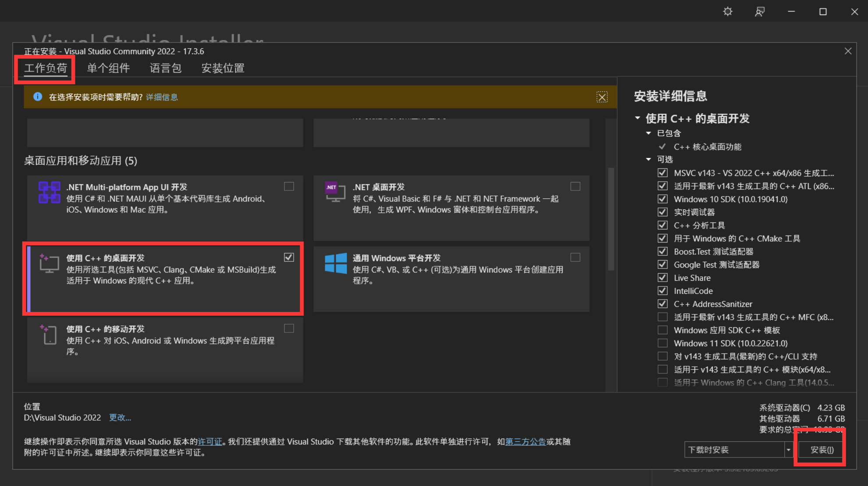Viewport: 868px width, 486px height.
Task: Uncheck the C++ ATL for v143 option
Action: pyautogui.click(x=662, y=186)
